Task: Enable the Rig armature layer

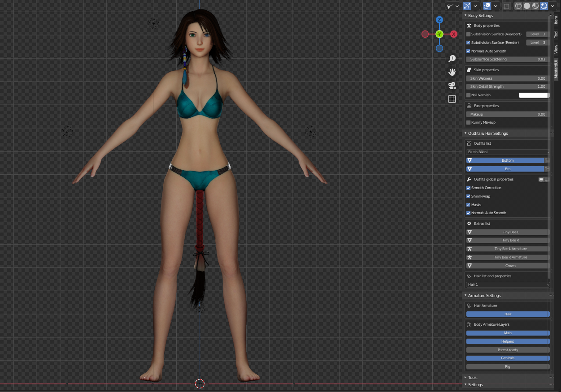Action: [508, 366]
